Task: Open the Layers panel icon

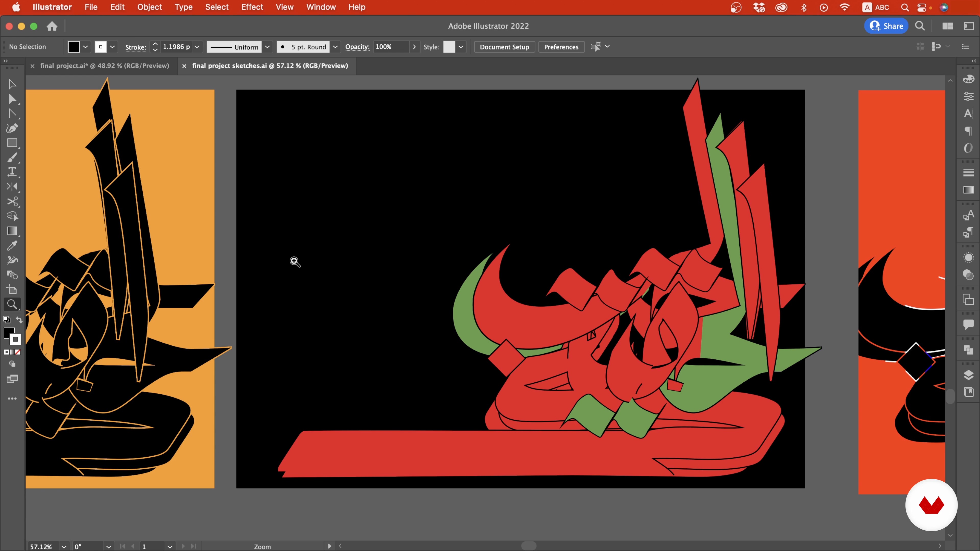Action: click(968, 375)
